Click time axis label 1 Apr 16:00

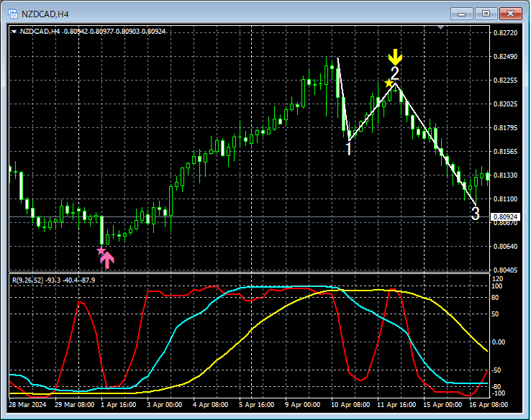[x=119, y=405]
